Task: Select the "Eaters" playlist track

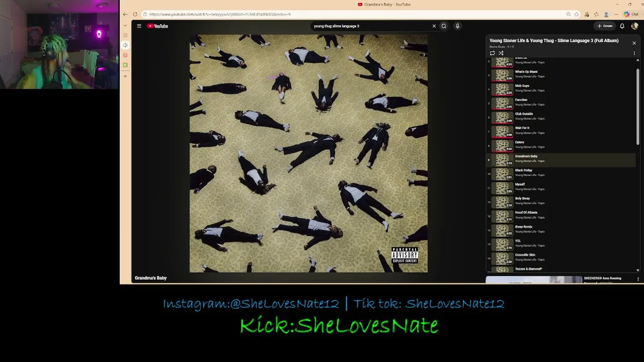Action: point(561,145)
